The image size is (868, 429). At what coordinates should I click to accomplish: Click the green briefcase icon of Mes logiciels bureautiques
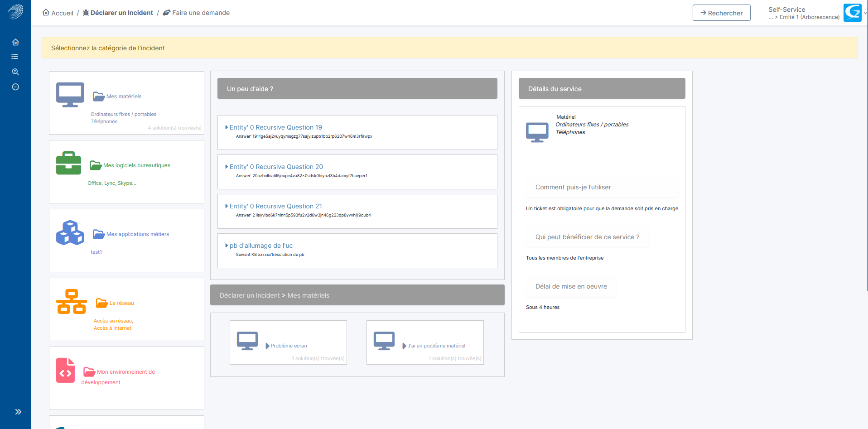pyautogui.click(x=68, y=163)
